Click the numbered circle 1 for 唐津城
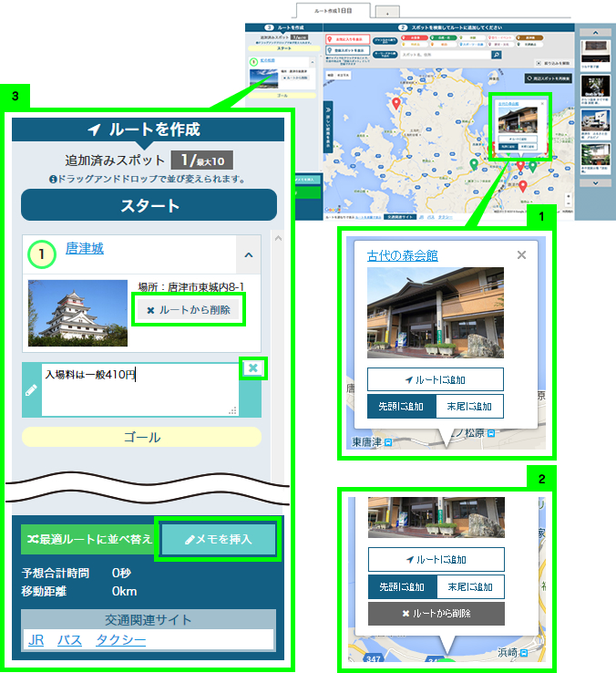This screenshot has height=673, width=616. pyautogui.click(x=42, y=252)
